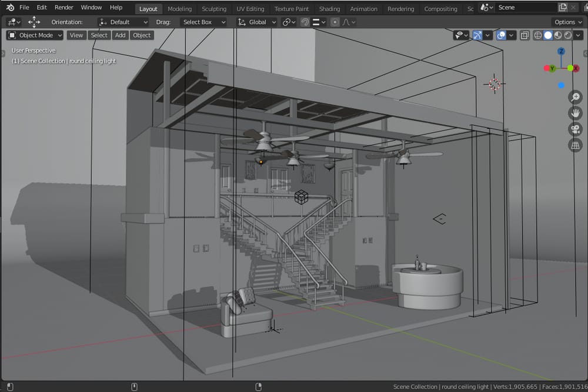Switch to the Layout workspace tab
This screenshot has height=392, width=588.
pos(148,9)
